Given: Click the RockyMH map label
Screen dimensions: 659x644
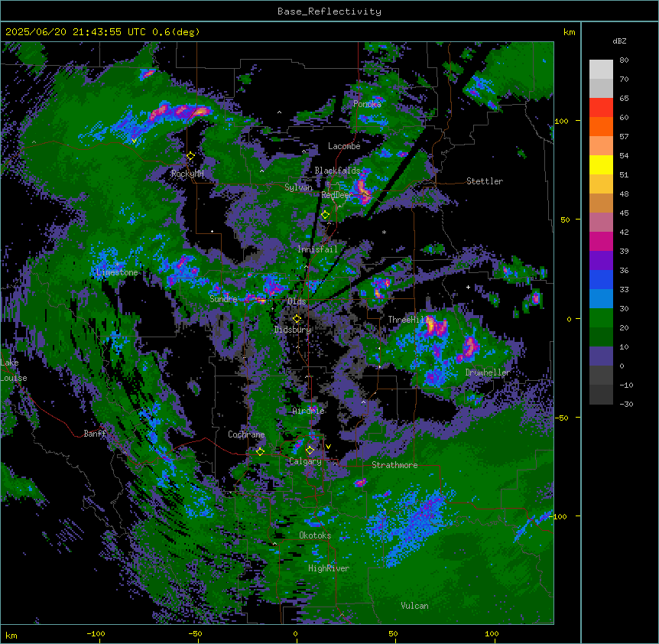Looking at the screenshot, I should click(187, 174).
